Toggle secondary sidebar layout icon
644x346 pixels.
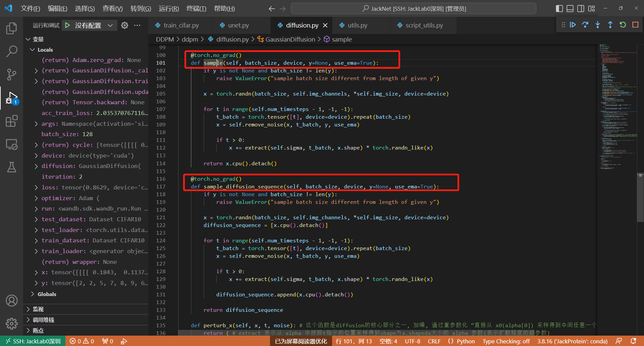pos(581,8)
